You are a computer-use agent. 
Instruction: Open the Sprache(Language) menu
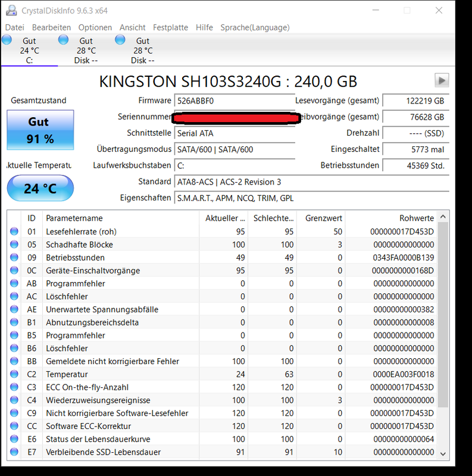[x=255, y=27]
